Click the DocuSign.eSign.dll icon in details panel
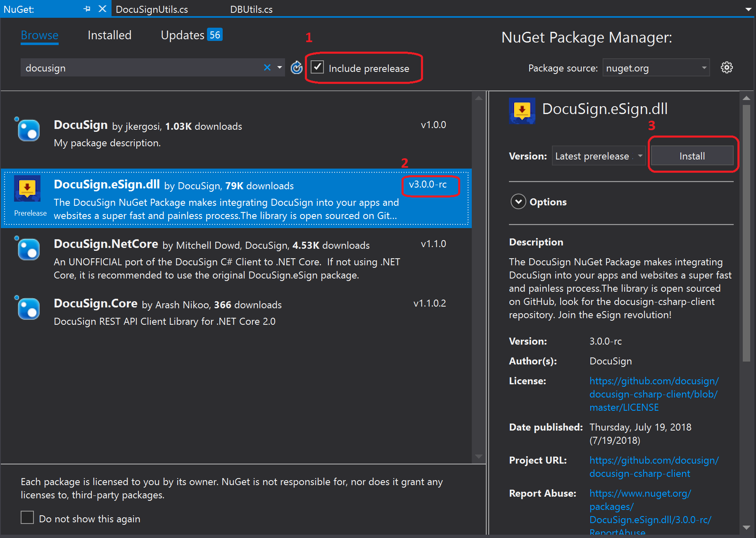 [522, 111]
